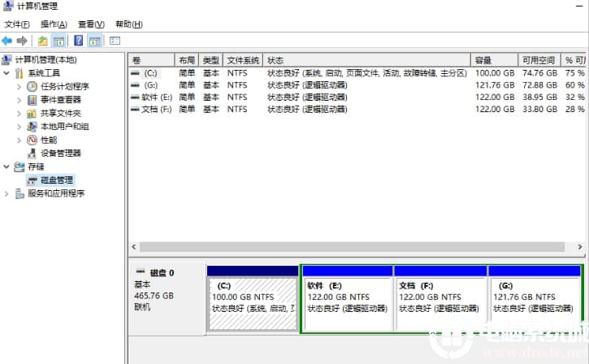
Task: Open the Help question mark icon
Action: (x=79, y=41)
